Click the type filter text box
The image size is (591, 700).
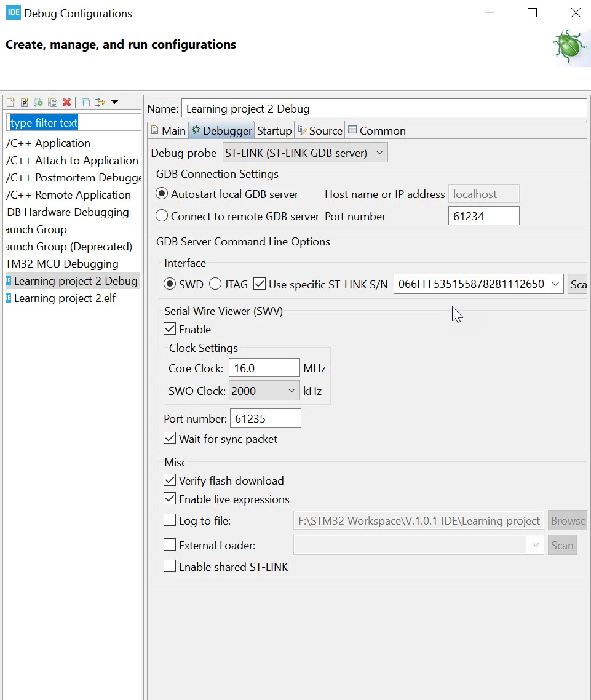click(x=74, y=123)
